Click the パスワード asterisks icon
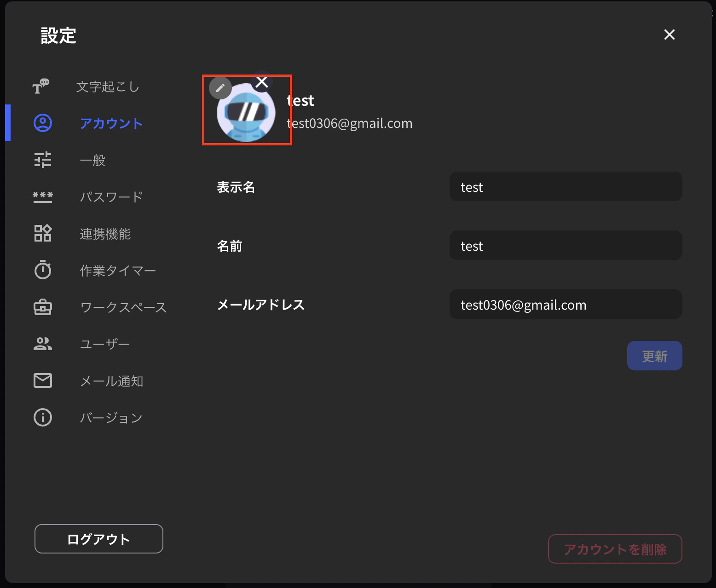The image size is (716, 588). (x=43, y=196)
